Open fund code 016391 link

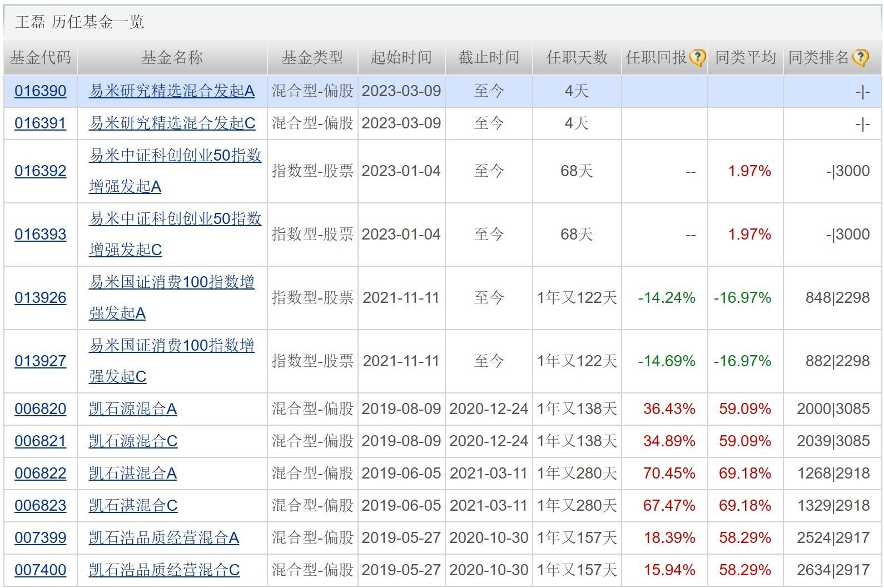tap(41, 123)
